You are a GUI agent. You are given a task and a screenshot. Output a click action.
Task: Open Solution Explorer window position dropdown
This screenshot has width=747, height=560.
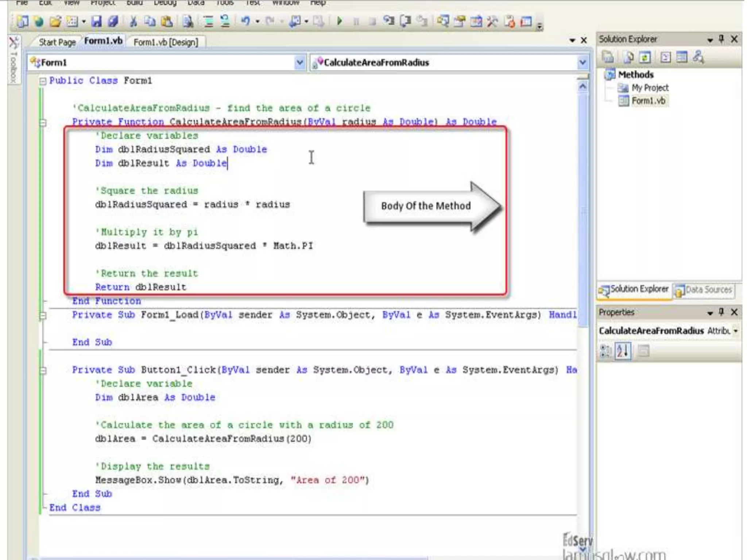[710, 40]
